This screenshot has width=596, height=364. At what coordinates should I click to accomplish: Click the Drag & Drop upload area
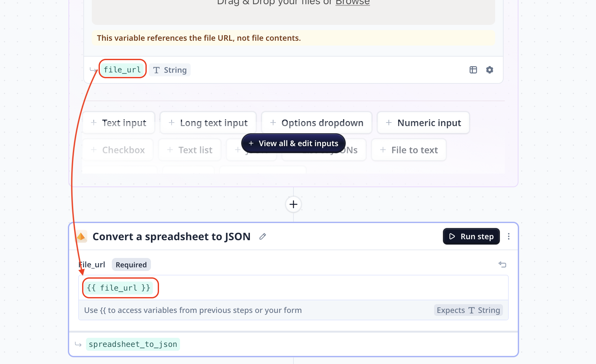tap(293, 12)
